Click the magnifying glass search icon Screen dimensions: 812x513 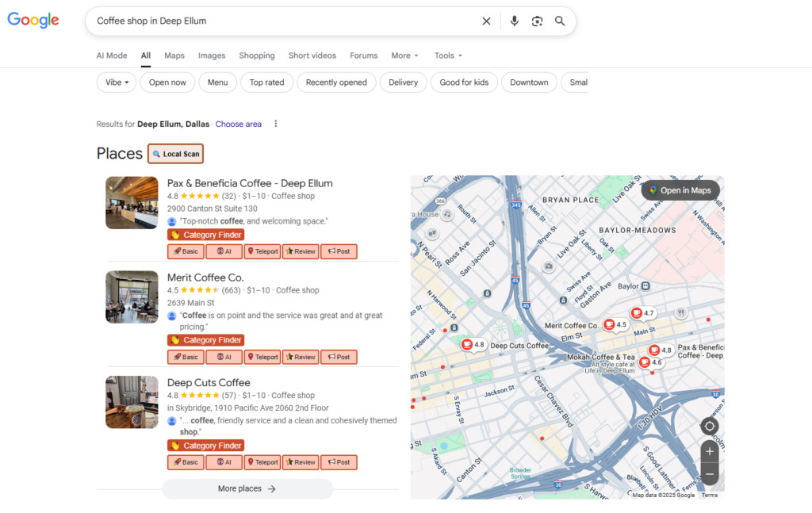click(x=560, y=21)
